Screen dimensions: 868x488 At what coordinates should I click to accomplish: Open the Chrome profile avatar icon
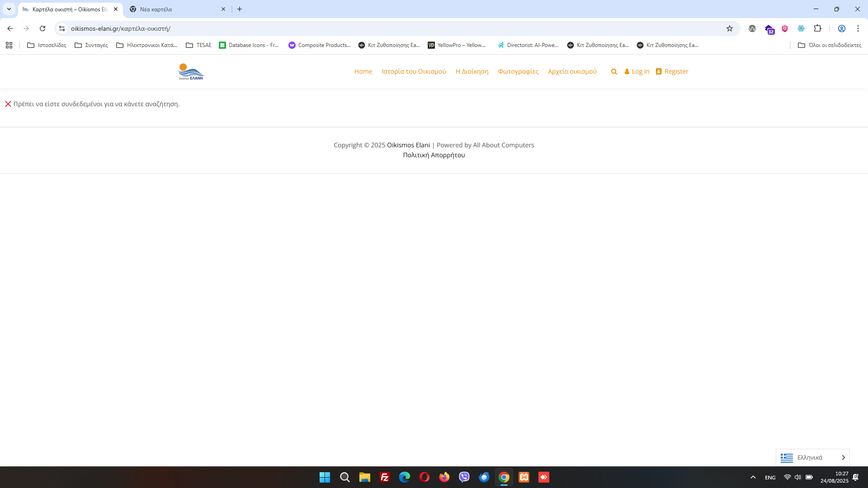coord(842,28)
